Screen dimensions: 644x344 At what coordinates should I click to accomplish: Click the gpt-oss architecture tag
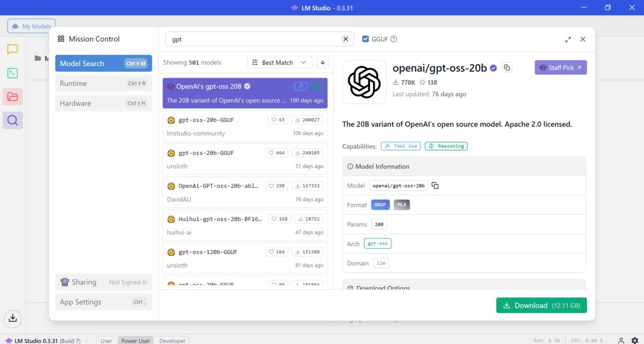(x=378, y=244)
